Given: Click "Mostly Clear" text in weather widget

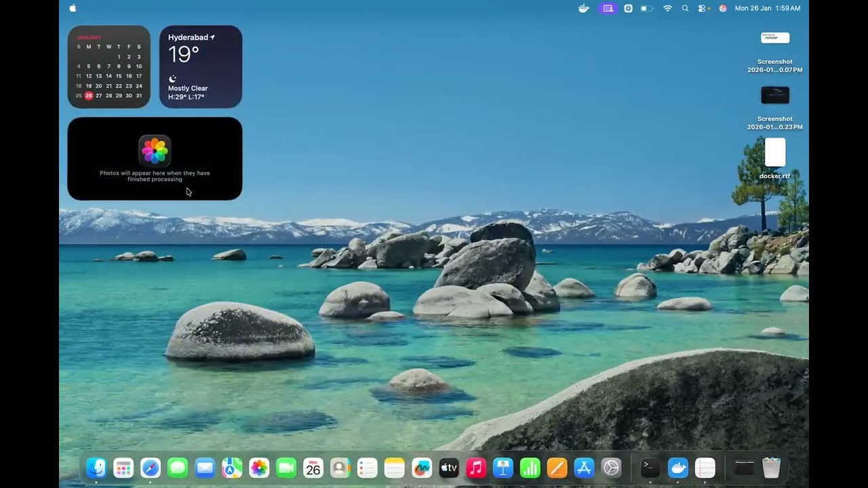Looking at the screenshot, I should tap(188, 88).
